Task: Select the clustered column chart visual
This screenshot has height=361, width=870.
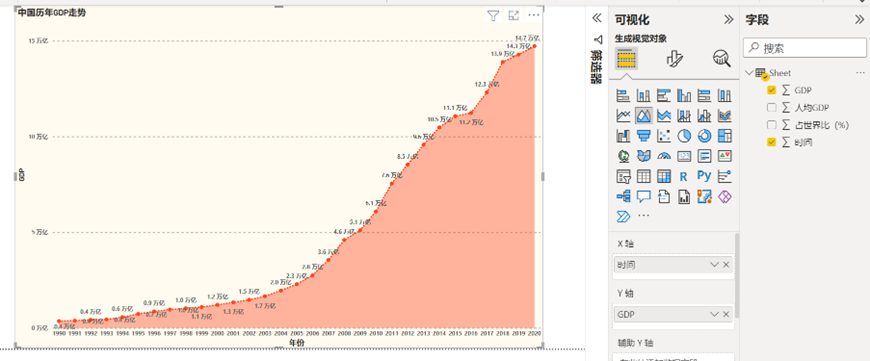Action: pos(684,95)
